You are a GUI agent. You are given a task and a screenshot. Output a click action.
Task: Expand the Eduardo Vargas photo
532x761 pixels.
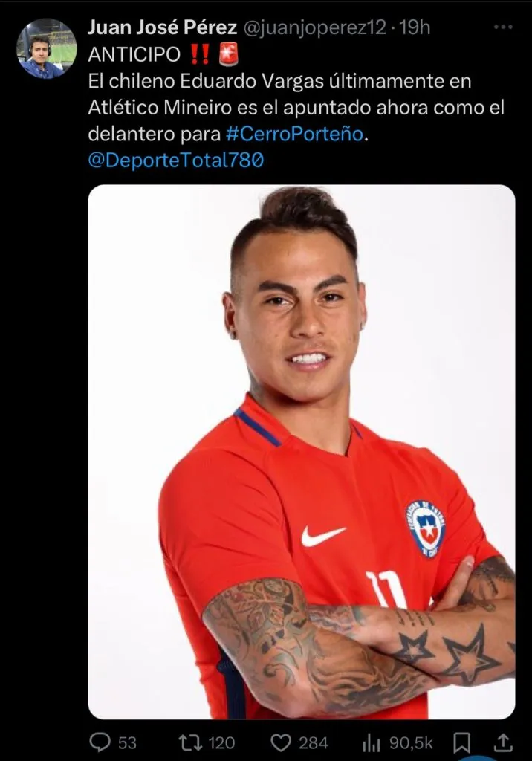302,452
